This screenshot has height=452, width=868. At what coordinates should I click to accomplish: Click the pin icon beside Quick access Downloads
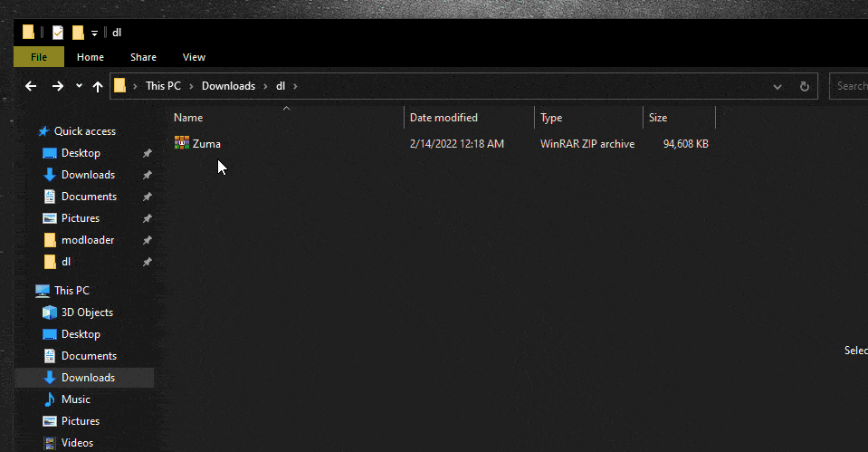pyautogui.click(x=148, y=175)
